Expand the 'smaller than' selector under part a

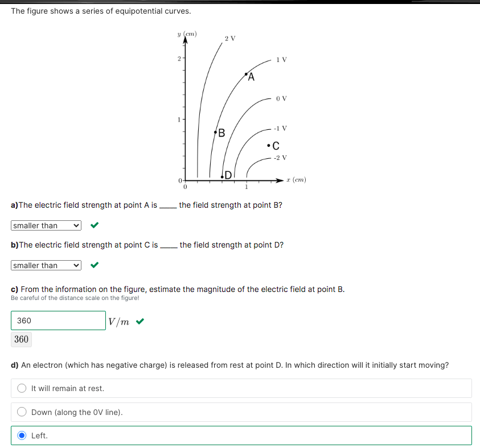click(x=46, y=225)
